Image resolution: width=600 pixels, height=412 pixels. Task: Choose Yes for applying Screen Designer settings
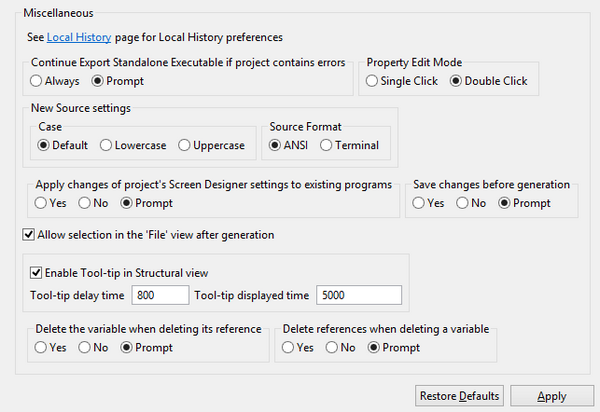pyautogui.click(x=41, y=203)
